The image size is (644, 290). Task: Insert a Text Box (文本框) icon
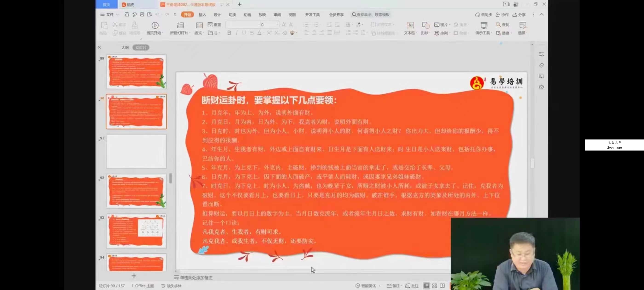click(x=411, y=25)
